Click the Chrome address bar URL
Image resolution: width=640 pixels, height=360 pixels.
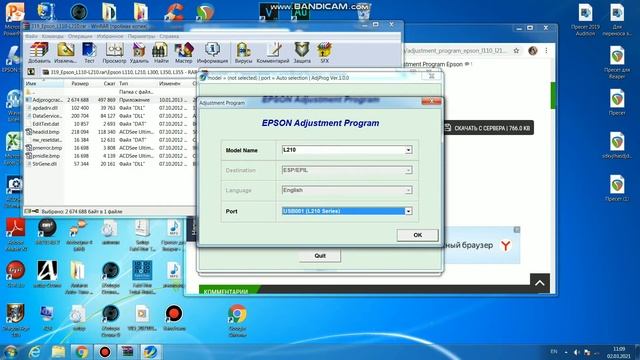tap(455, 51)
